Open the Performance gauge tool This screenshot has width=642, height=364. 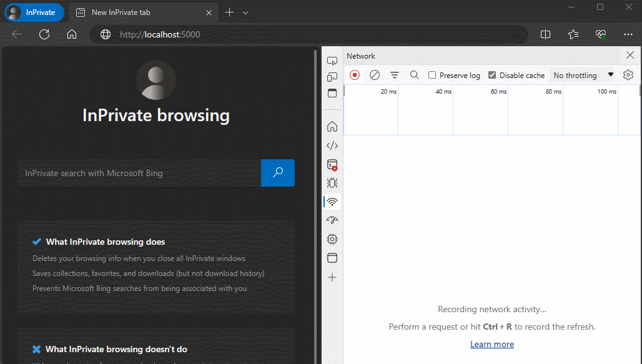tap(332, 220)
